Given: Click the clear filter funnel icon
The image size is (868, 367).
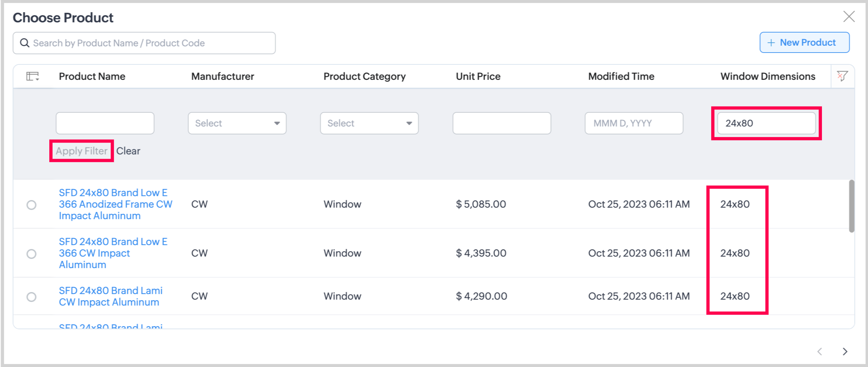Looking at the screenshot, I should point(842,76).
